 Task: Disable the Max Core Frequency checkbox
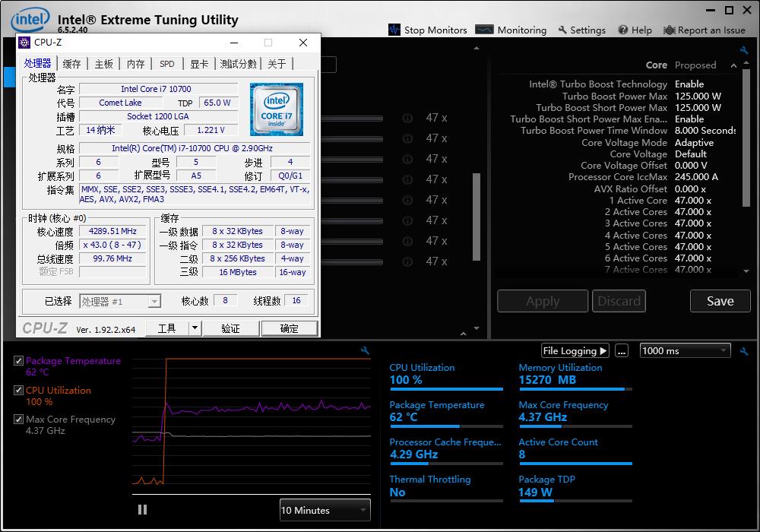(19, 420)
